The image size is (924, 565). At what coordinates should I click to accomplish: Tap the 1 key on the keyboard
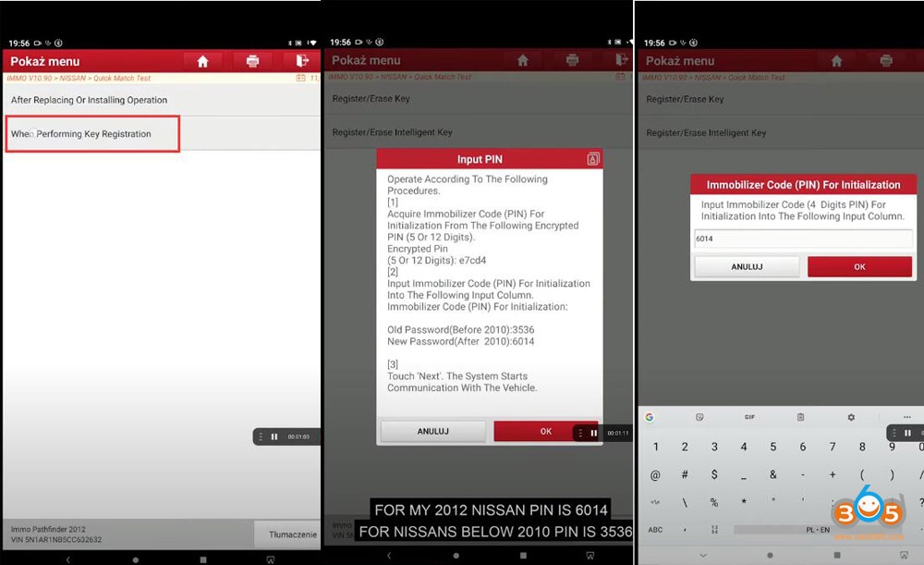[x=655, y=447]
